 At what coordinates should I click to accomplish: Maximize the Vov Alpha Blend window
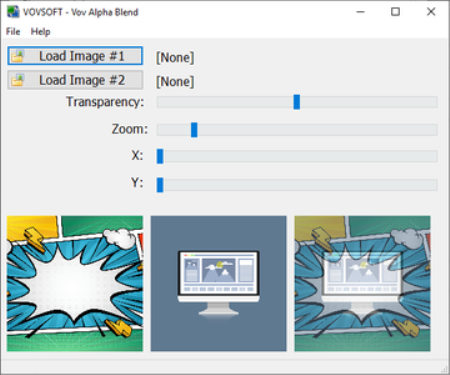click(395, 12)
